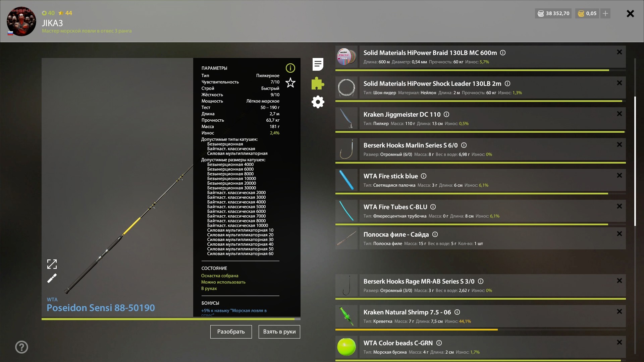Click the Тест 50 – 190 г value
The width and height of the screenshot is (644, 362).
click(x=270, y=108)
